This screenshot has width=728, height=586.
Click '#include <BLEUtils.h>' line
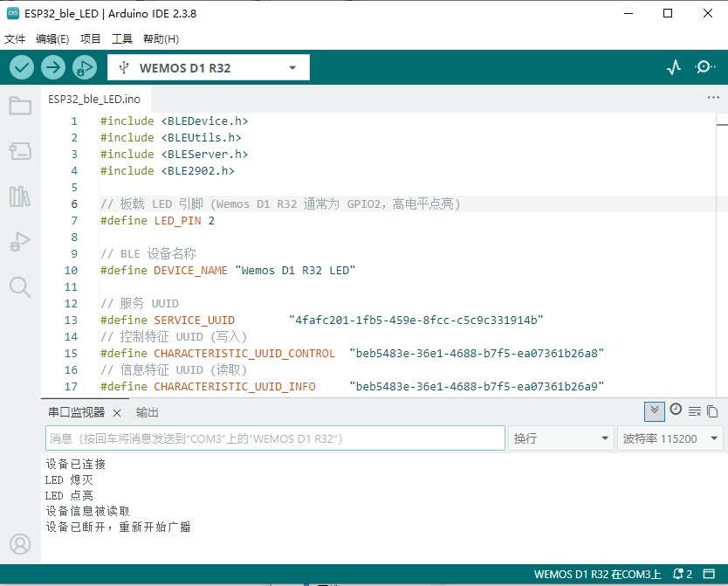tap(170, 138)
